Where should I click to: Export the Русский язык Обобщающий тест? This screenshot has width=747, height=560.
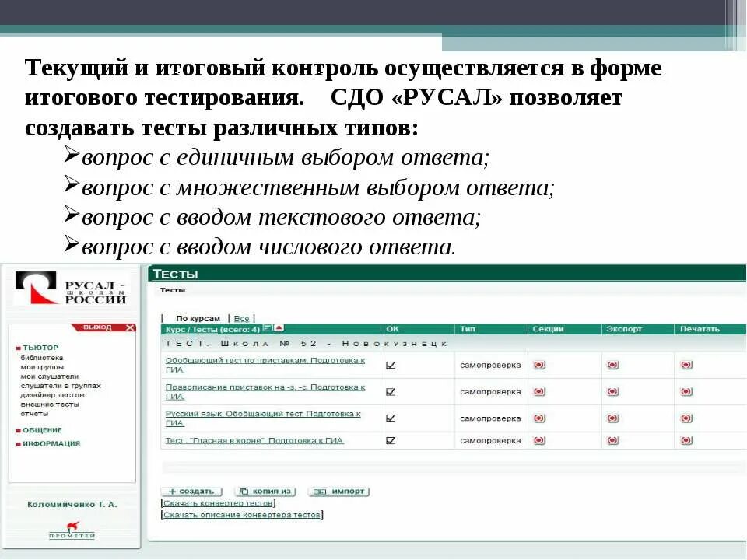point(613,418)
